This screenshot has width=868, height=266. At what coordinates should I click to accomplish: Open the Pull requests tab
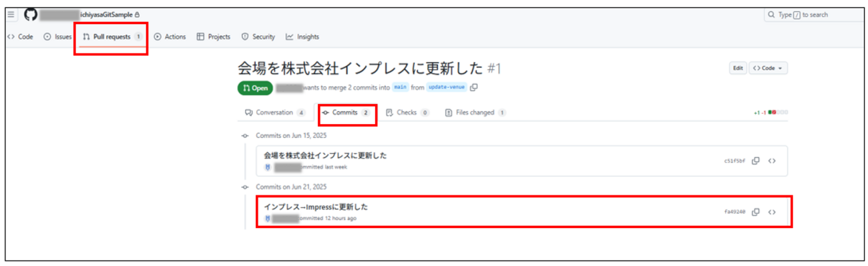point(112,37)
